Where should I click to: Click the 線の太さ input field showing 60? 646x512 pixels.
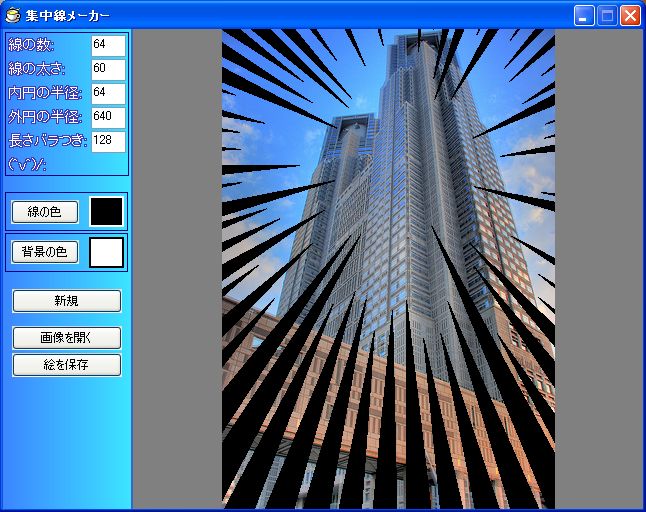(x=108, y=70)
